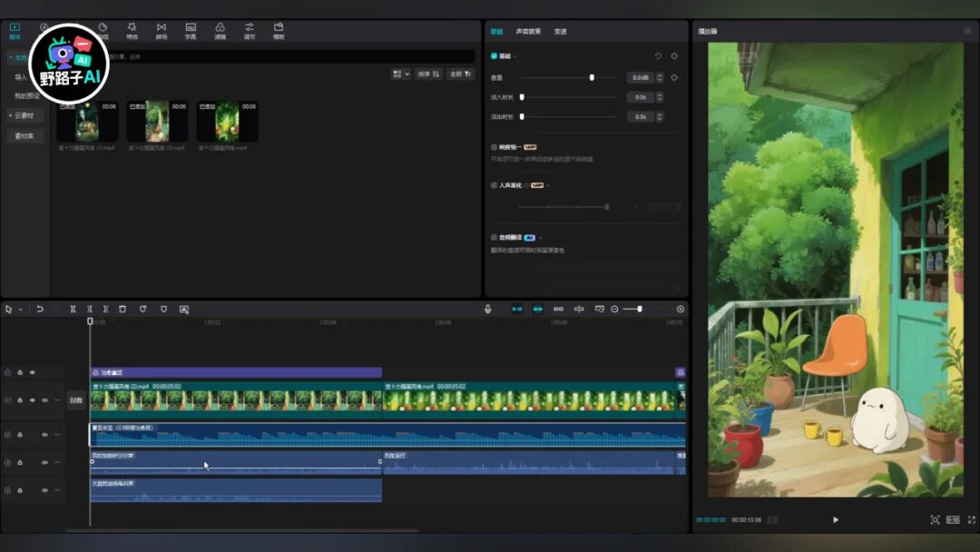Toggle the 基础 section checkbox
Image resolution: width=980 pixels, height=552 pixels.
point(494,55)
